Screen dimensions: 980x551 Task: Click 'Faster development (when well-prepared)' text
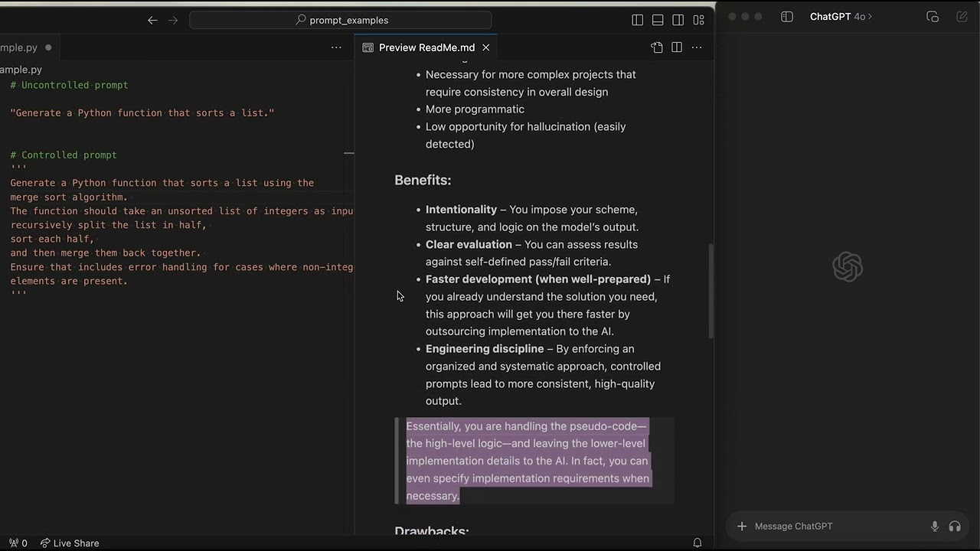(538, 279)
